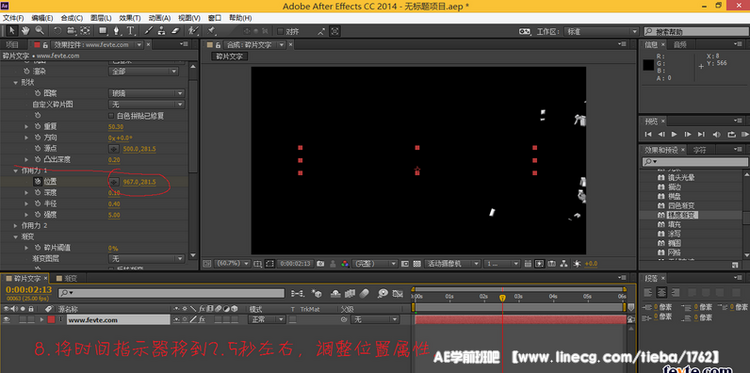Select the Brush tool
This screenshot has width=750, height=373.
coord(149,31)
